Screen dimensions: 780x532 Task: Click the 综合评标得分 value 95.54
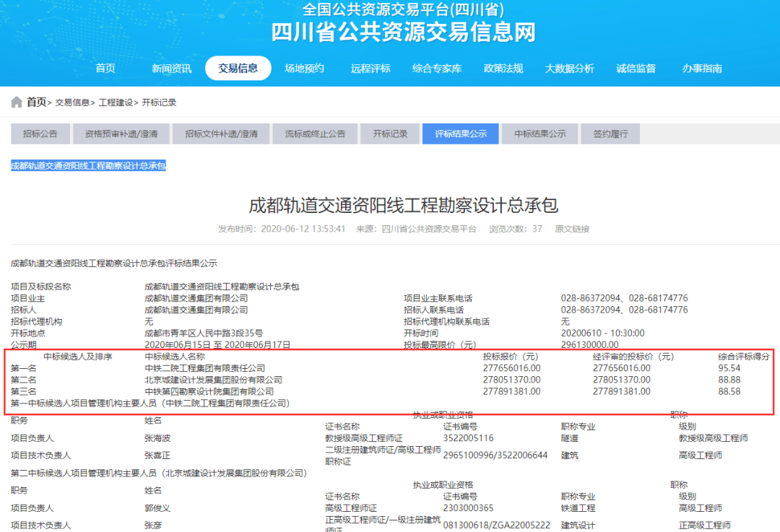729,368
